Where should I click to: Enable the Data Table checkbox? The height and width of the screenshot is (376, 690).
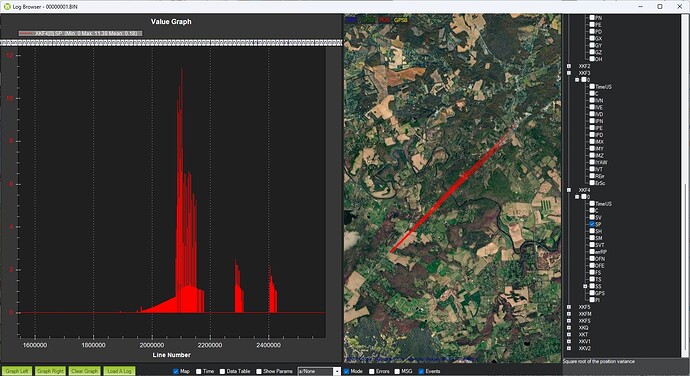pos(222,371)
